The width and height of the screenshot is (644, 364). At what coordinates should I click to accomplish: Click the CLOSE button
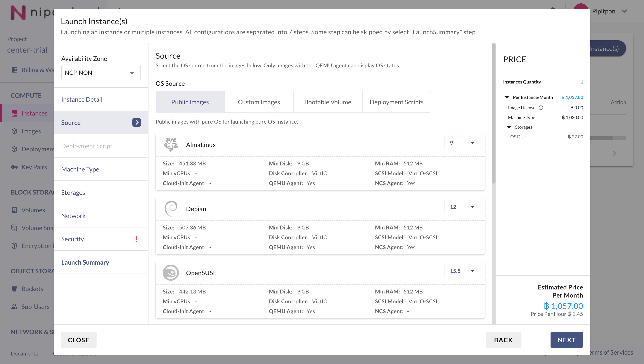tap(78, 340)
